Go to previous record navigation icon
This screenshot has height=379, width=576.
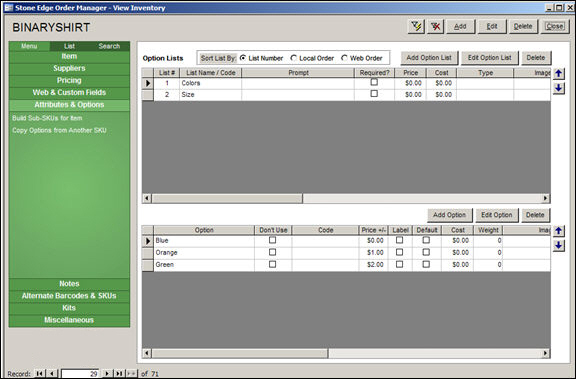tap(52, 373)
